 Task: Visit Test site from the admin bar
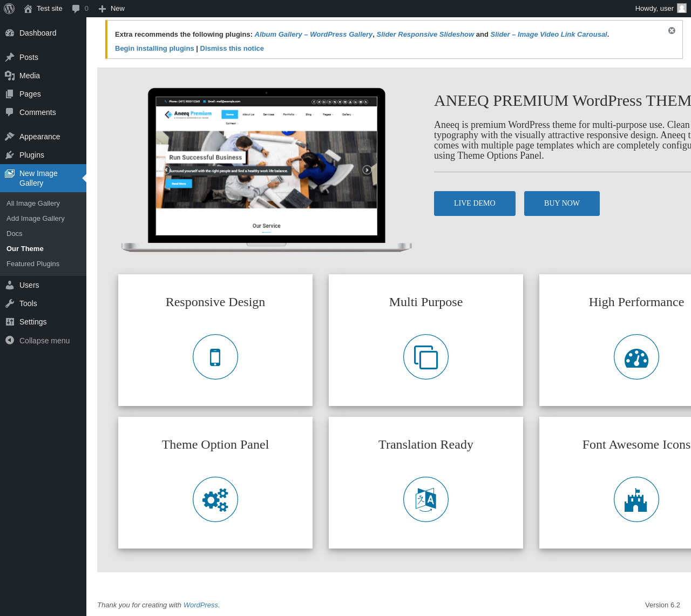(x=50, y=9)
